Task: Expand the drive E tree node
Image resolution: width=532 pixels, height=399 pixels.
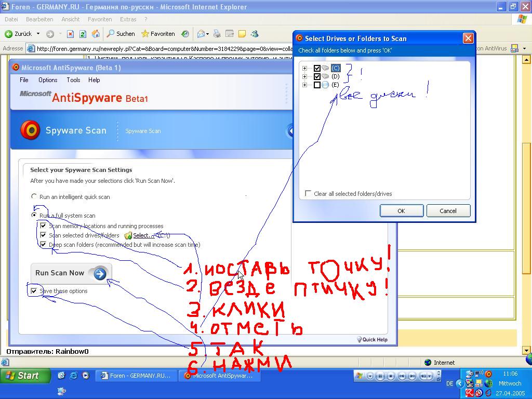Action: [x=304, y=85]
